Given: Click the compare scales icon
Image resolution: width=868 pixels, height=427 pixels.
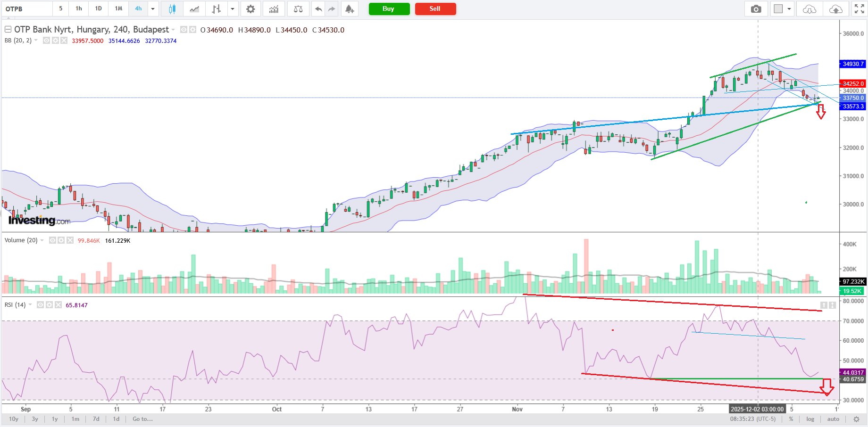Looking at the screenshot, I should tap(298, 9).
